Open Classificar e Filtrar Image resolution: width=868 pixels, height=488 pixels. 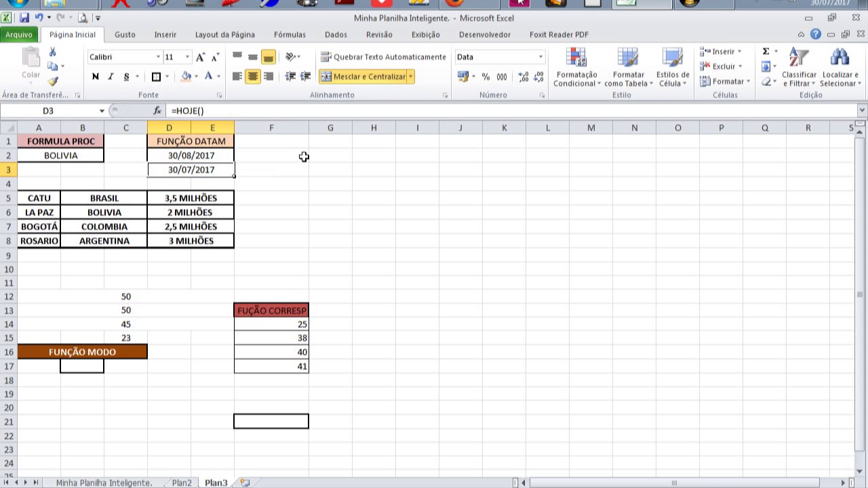[x=799, y=68]
